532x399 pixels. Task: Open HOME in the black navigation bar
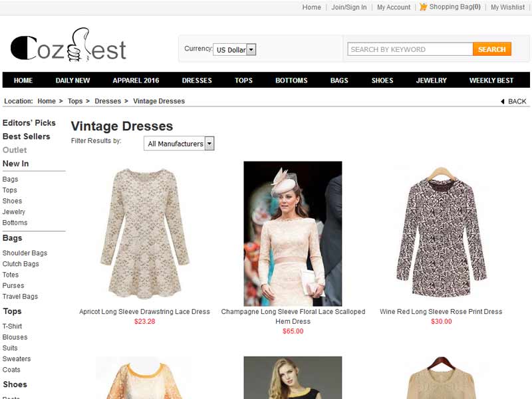pos(23,80)
